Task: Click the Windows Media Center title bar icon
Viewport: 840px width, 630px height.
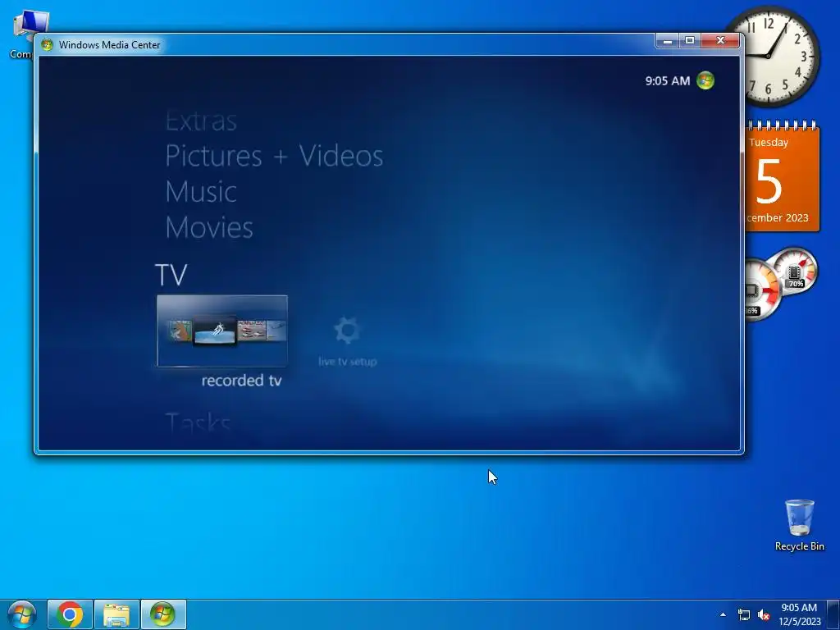Action: pyautogui.click(x=47, y=44)
